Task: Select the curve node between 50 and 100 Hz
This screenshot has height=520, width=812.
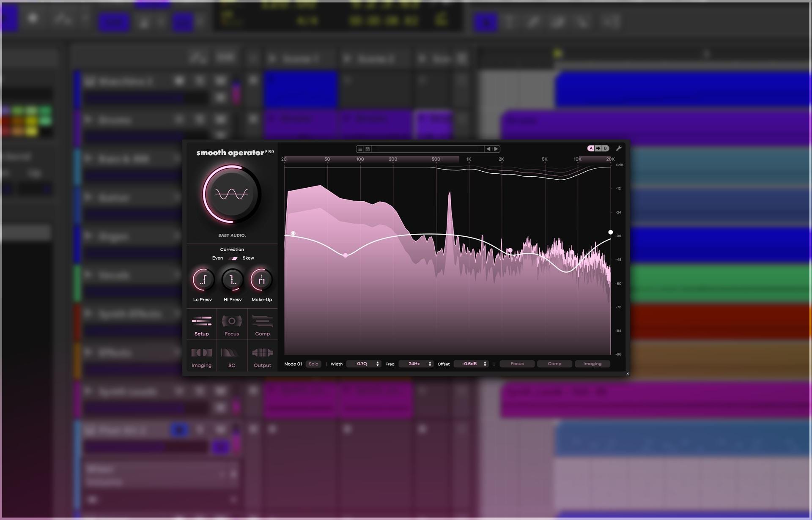Action: point(346,255)
